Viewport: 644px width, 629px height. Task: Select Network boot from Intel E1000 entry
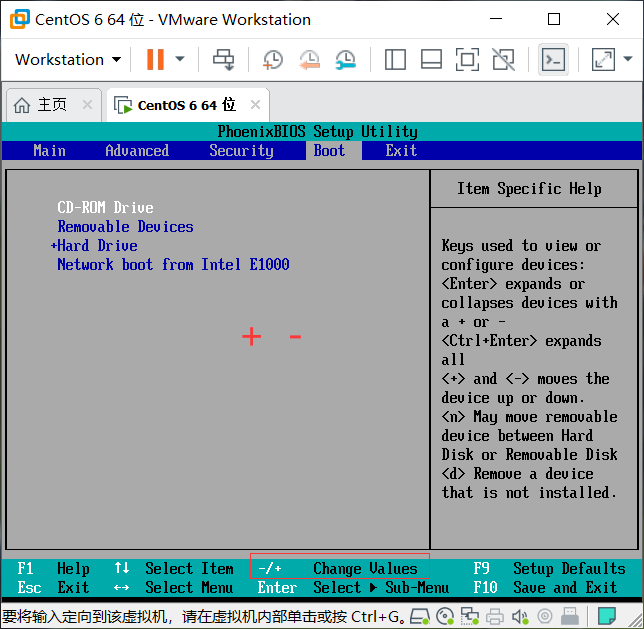point(173,265)
